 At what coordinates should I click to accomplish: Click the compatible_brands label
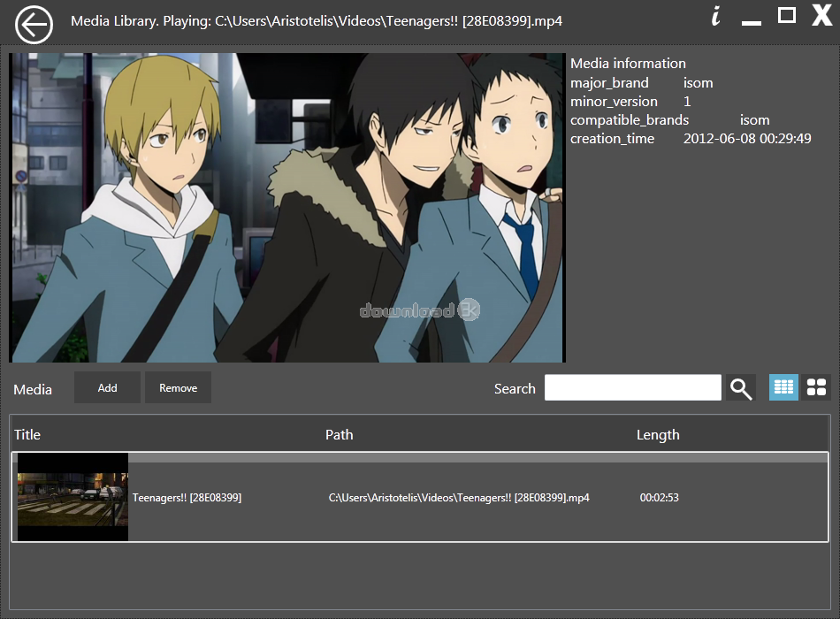click(630, 120)
